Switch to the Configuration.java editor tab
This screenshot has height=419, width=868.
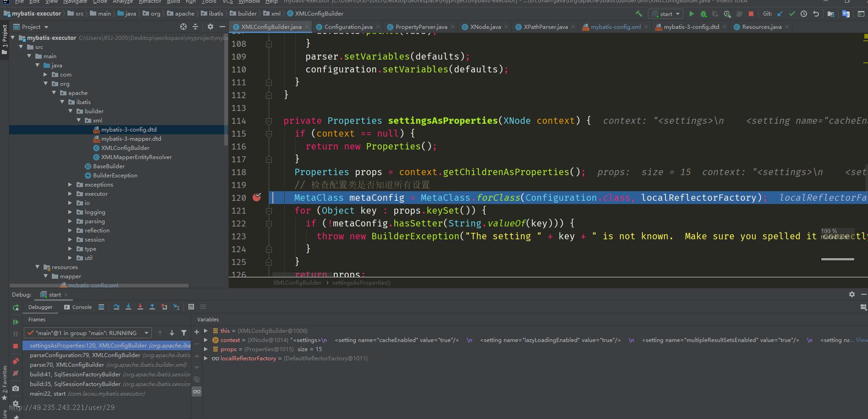click(348, 27)
